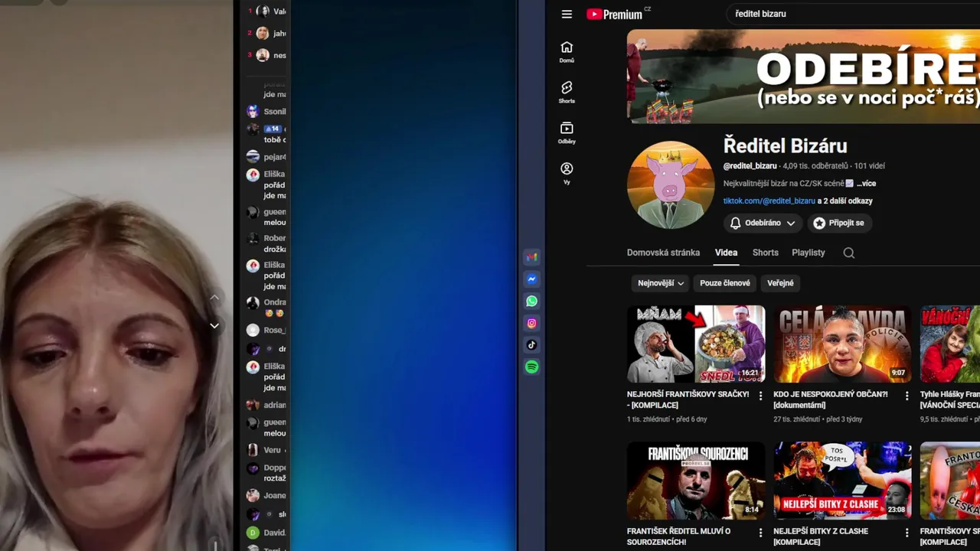This screenshot has width=980, height=551.
Task: Click the up chevron on the stream
Action: coord(214,298)
